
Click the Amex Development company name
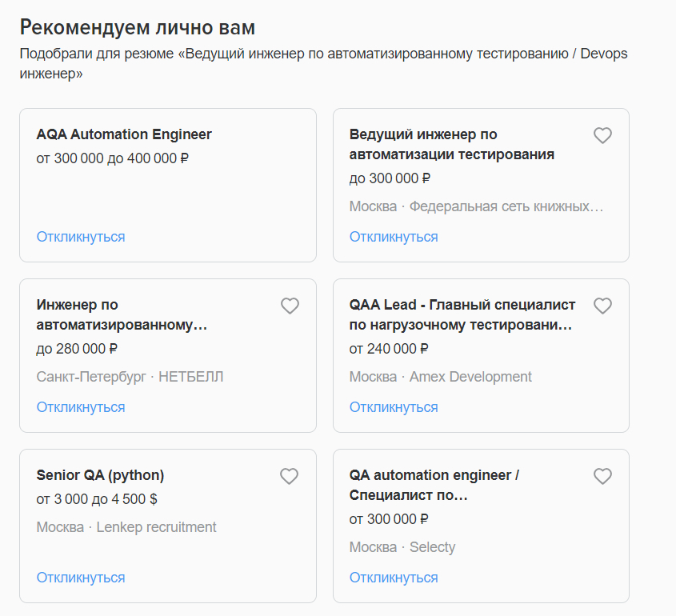[470, 377]
